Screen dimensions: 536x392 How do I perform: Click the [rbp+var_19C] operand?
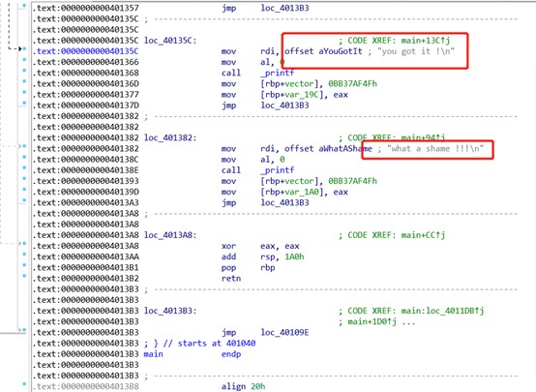pyautogui.click(x=292, y=95)
